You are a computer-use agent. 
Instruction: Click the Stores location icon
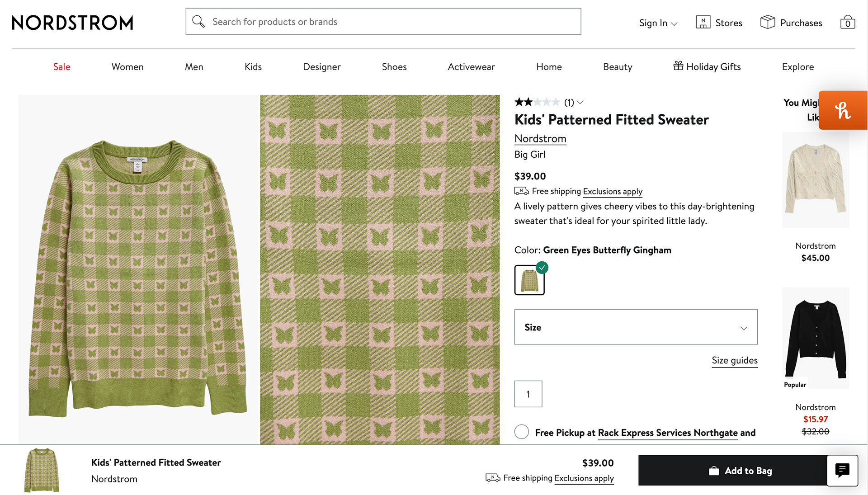(703, 22)
